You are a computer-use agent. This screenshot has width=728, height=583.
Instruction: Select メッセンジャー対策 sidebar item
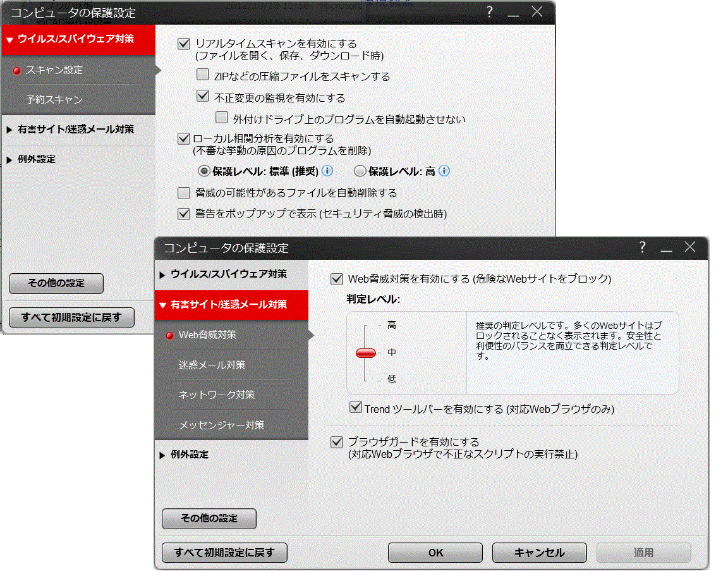pyautogui.click(x=231, y=425)
